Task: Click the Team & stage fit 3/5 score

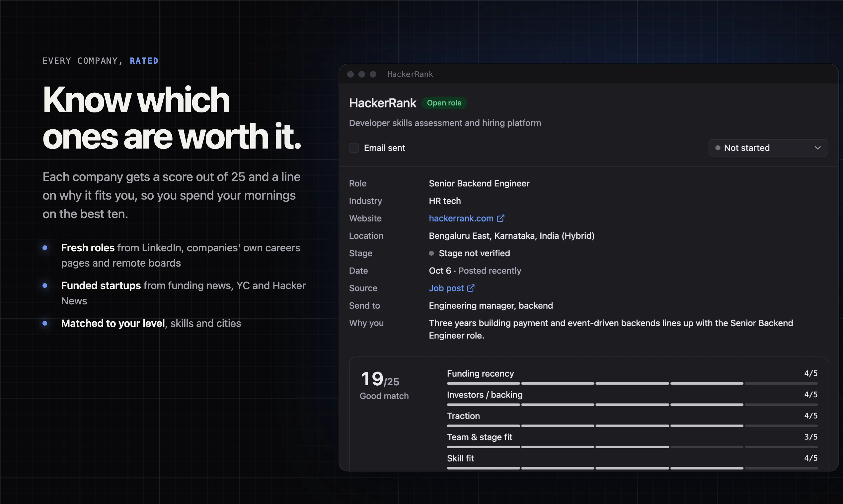Action: click(811, 437)
